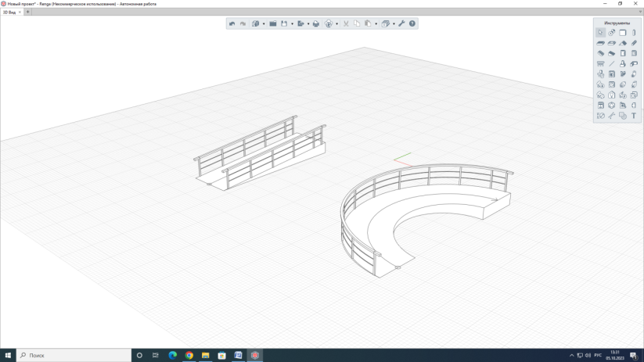
Task: Expand dropdown next to Save icon
Action: click(292, 23)
